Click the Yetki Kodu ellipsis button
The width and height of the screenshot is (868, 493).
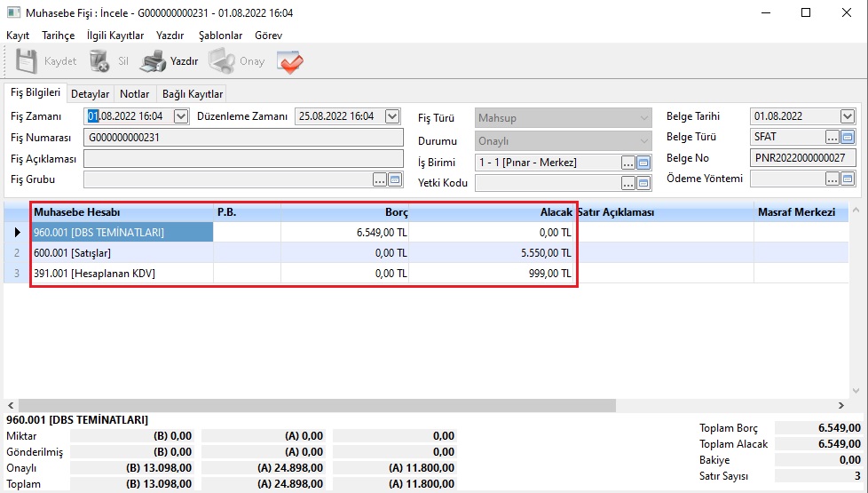click(x=628, y=183)
